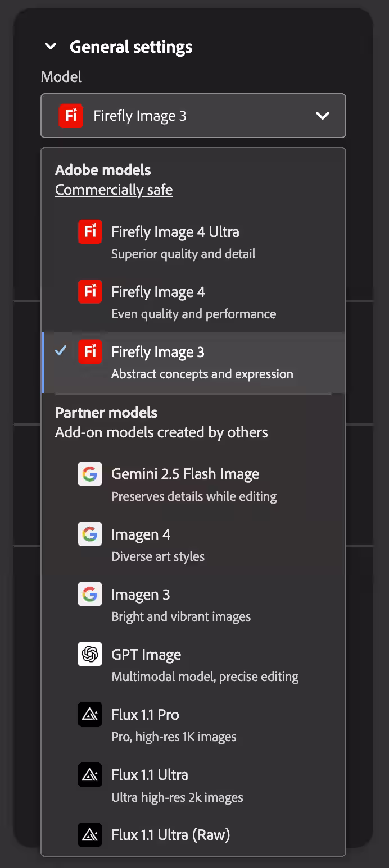Viewport: 389px width, 868px height.
Task: Click 'Ultra high-res 2k images' description
Action: (x=177, y=797)
